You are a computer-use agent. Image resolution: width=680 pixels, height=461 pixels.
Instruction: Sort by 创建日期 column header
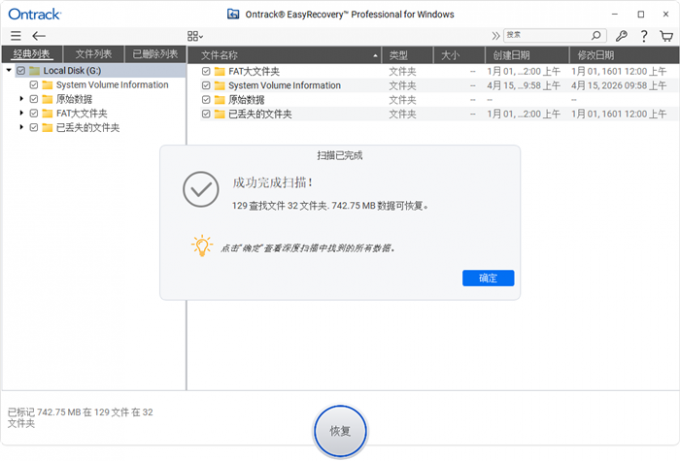point(527,55)
